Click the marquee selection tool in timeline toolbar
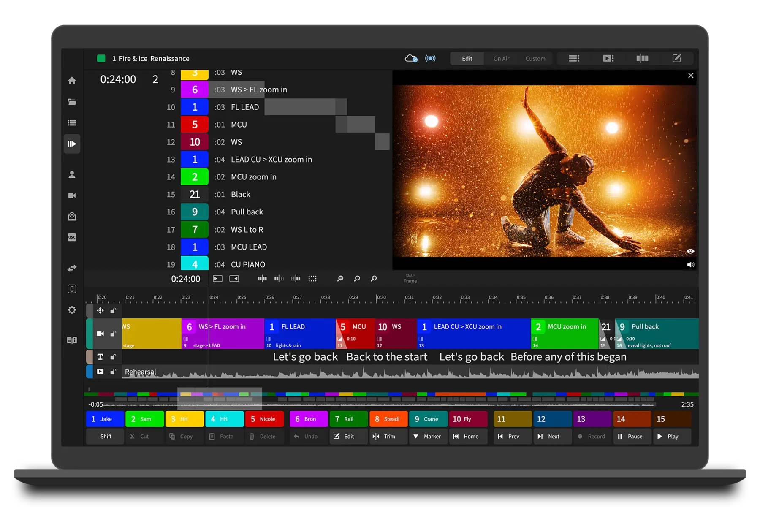The image size is (760, 532). pyautogui.click(x=312, y=279)
